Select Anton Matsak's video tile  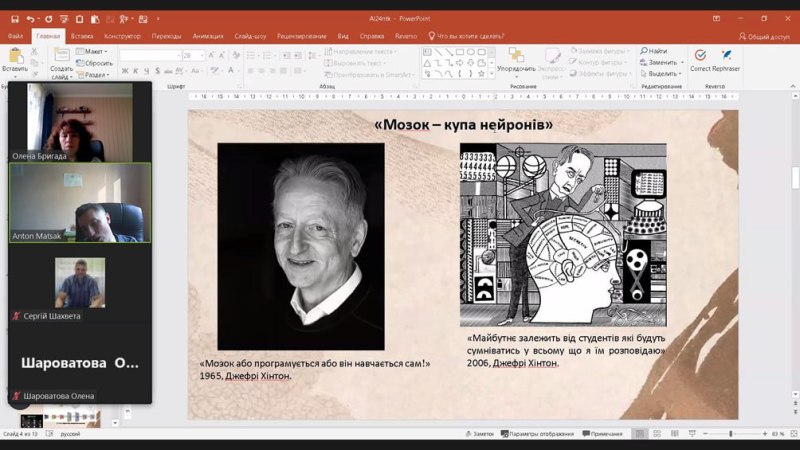coord(80,203)
